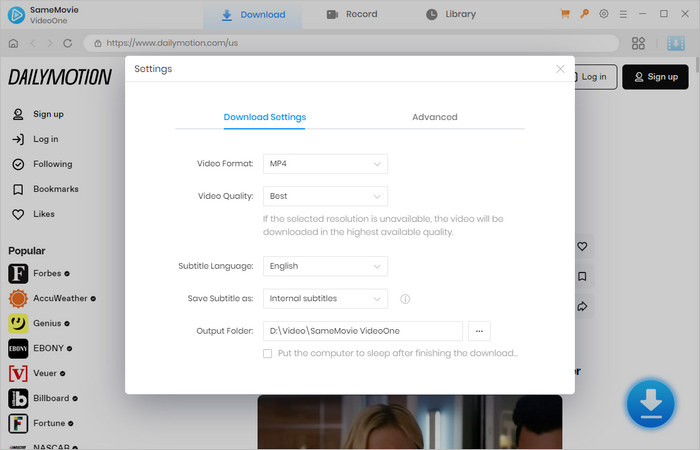The image size is (700, 450).
Task: Click the dailymotion URL address bar
Action: pos(351,43)
